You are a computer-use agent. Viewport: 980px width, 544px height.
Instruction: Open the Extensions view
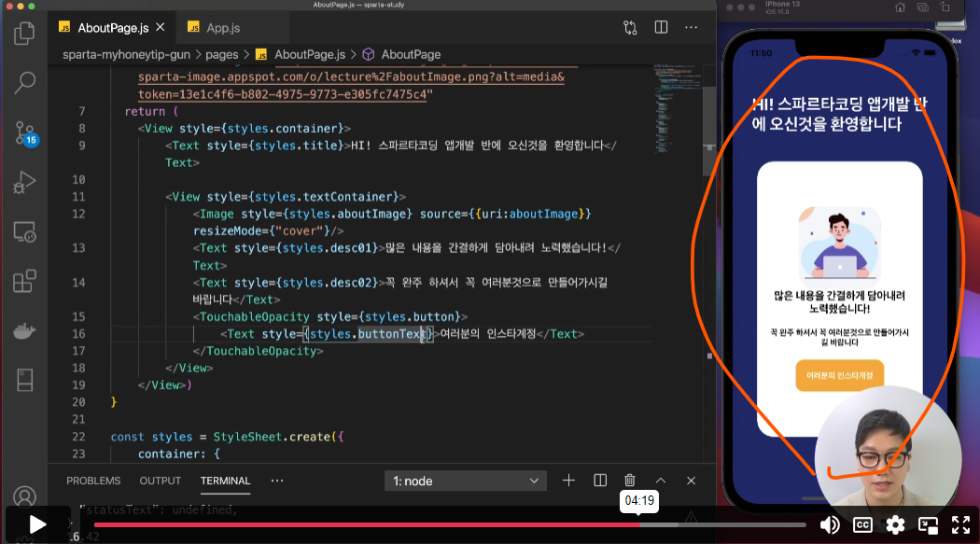[24, 281]
